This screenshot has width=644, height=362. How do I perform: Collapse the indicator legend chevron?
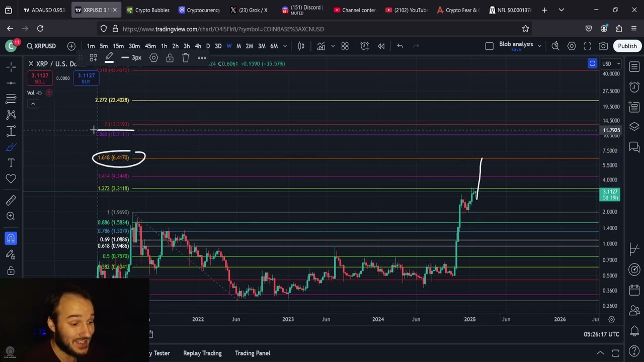pyautogui.click(x=33, y=104)
